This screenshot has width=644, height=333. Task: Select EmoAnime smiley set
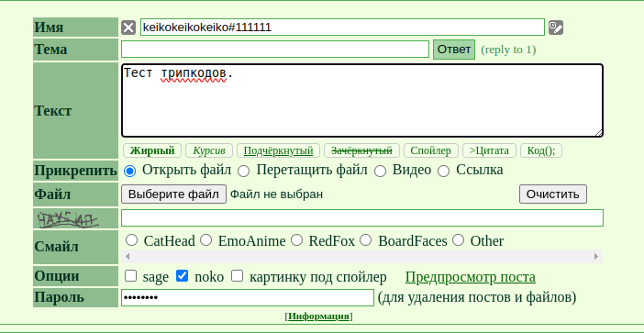205,240
